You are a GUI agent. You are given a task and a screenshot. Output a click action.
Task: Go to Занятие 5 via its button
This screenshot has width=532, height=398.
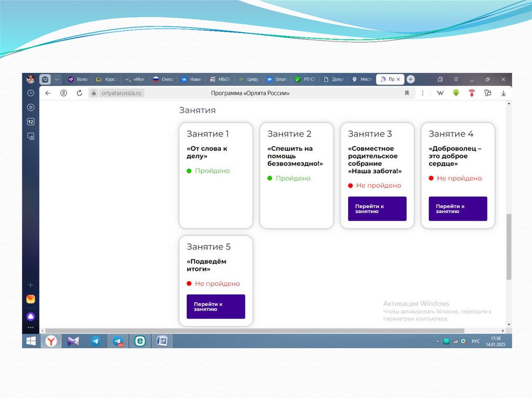216,307
